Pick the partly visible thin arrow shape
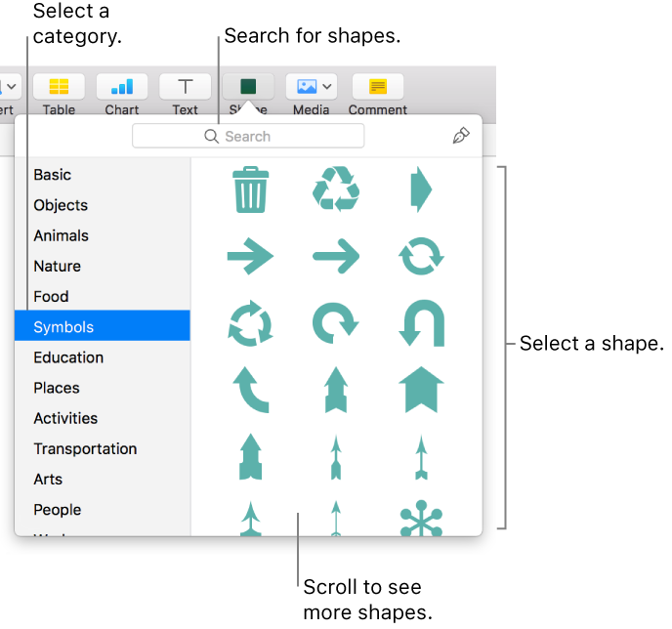This screenshot has height=629, width=672. [x=336, y=519]
